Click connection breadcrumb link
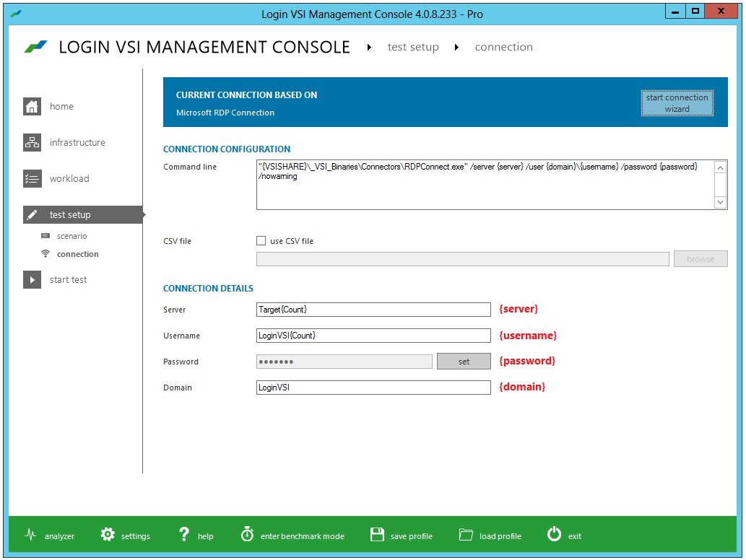 (504, 47)
